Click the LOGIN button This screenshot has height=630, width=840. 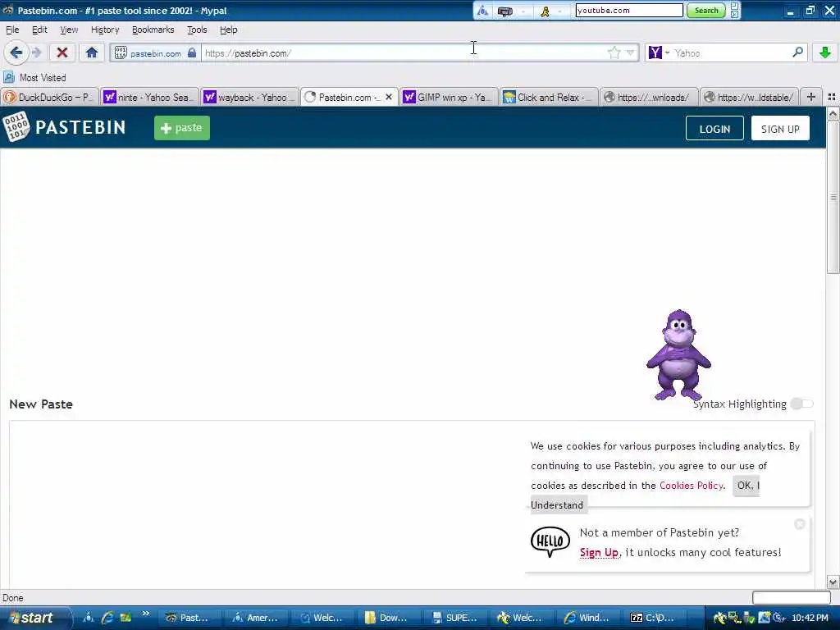click(x=714, y=129)
